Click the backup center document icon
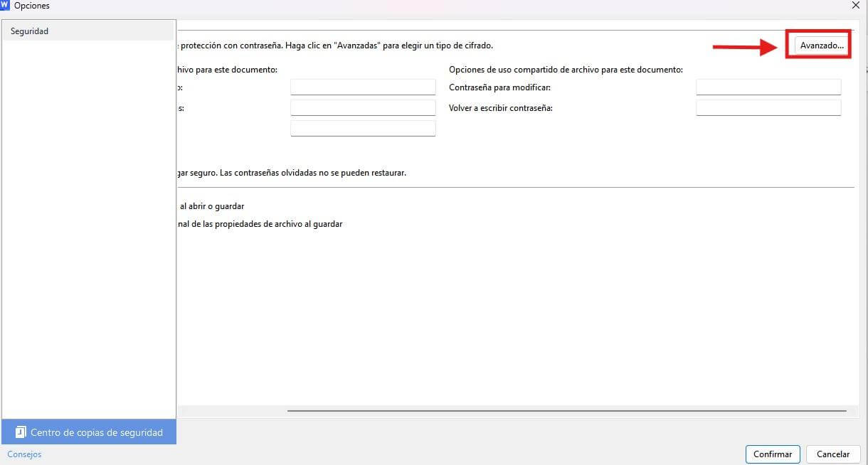The height and width of the screenshot is (465, 868). click(21, 432)
